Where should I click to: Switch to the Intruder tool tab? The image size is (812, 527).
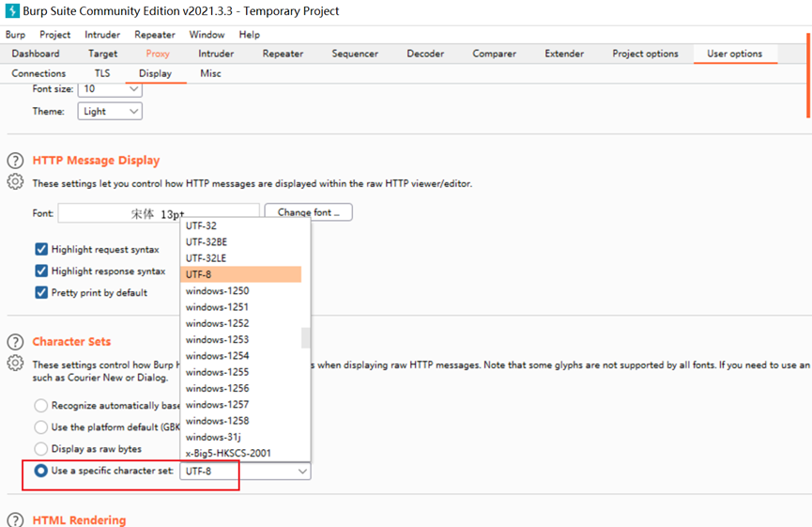point(216,54)
